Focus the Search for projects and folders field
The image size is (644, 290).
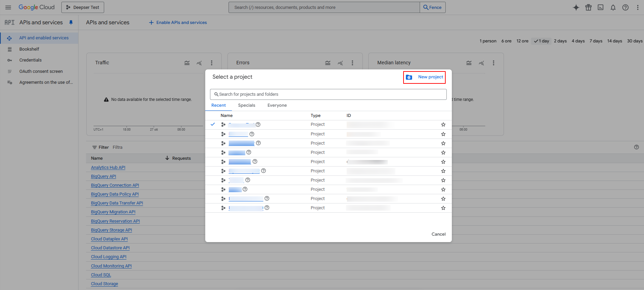[x=328, y=94]
